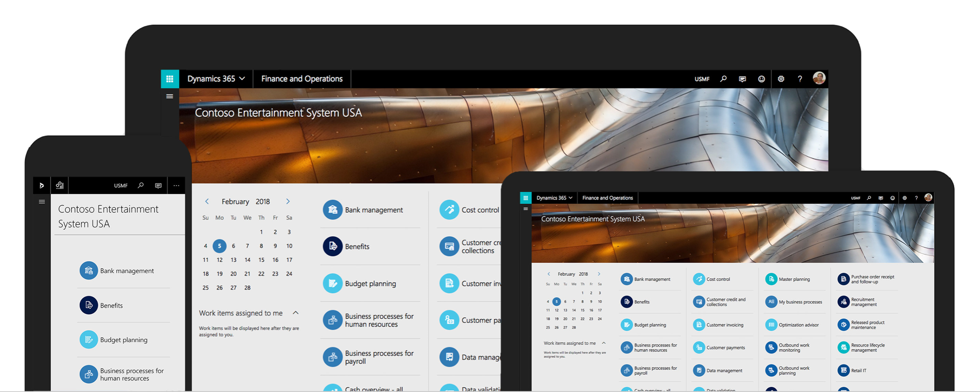Open Business processes for human resources on monitor

point(369,320)
